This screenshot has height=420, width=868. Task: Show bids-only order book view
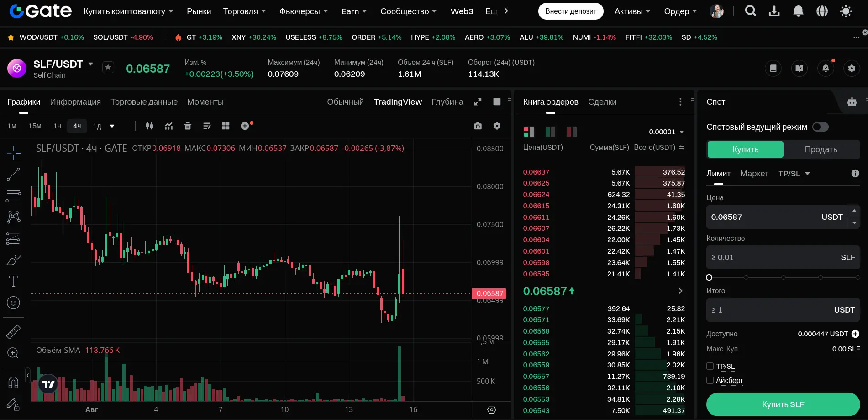(x=550, y=132)
